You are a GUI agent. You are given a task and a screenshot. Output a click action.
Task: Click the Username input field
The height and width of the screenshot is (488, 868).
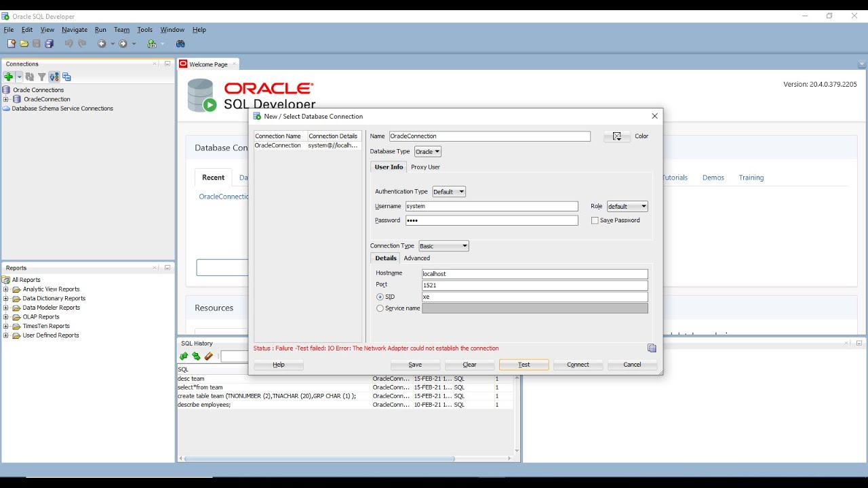492,206
